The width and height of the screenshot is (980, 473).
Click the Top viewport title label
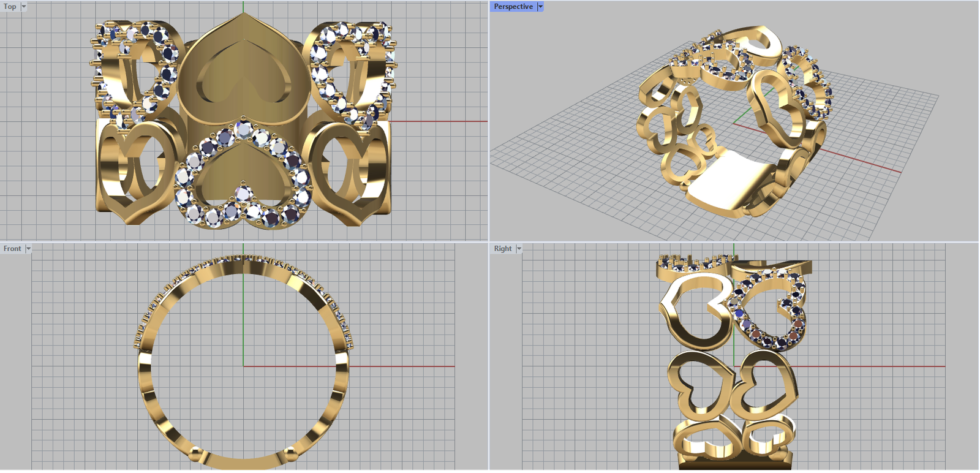click(10, 7)
